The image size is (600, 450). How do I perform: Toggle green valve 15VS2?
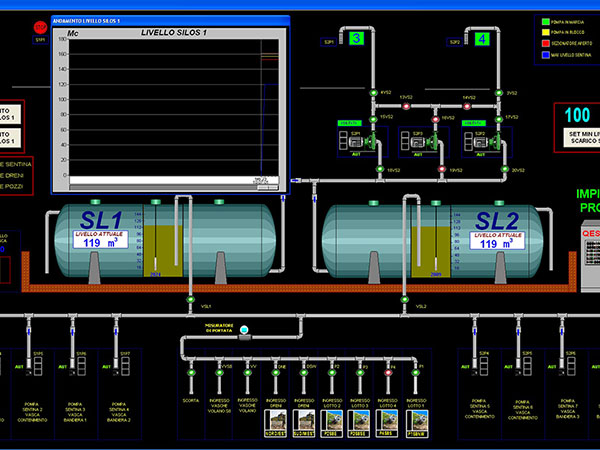[372, 117]
